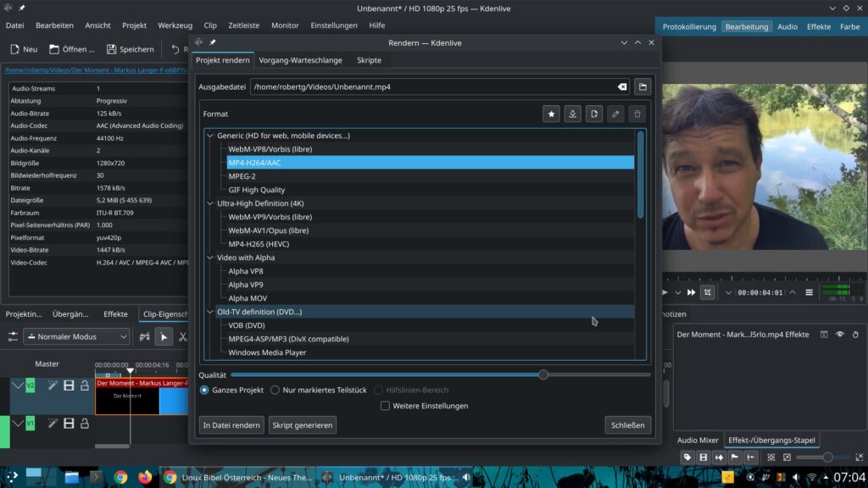Click the tag icon in bottom toolbar
This screenshot has width=868, height=488.
(687, 457)
